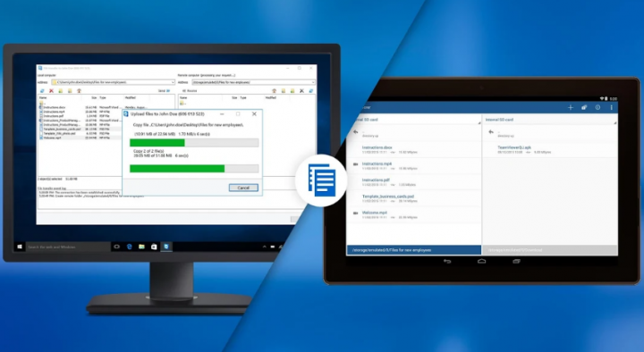This screenshot has width=644, height=352.
Task: Click the overall copy progress bar
Action: coord(194,169)
